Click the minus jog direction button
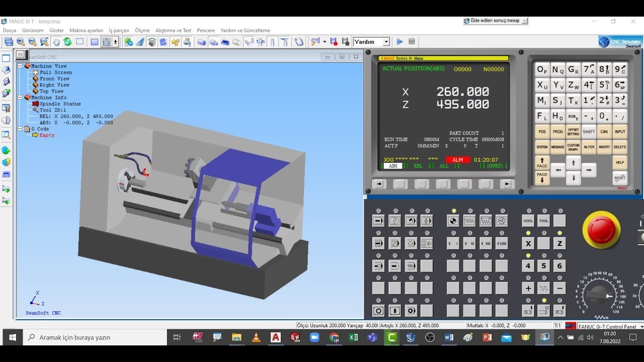 click(x=559, y=289)
